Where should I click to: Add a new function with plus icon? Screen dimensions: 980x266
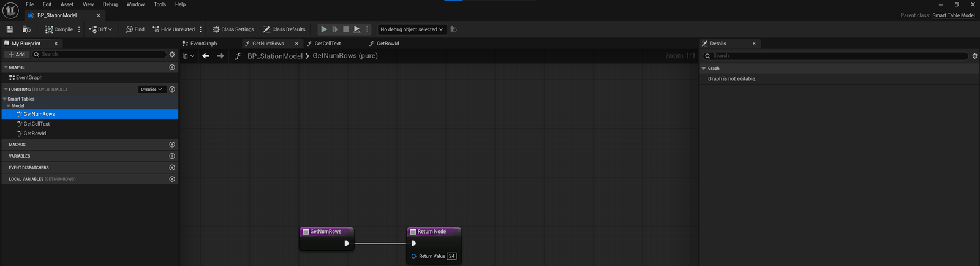(172, 89)
